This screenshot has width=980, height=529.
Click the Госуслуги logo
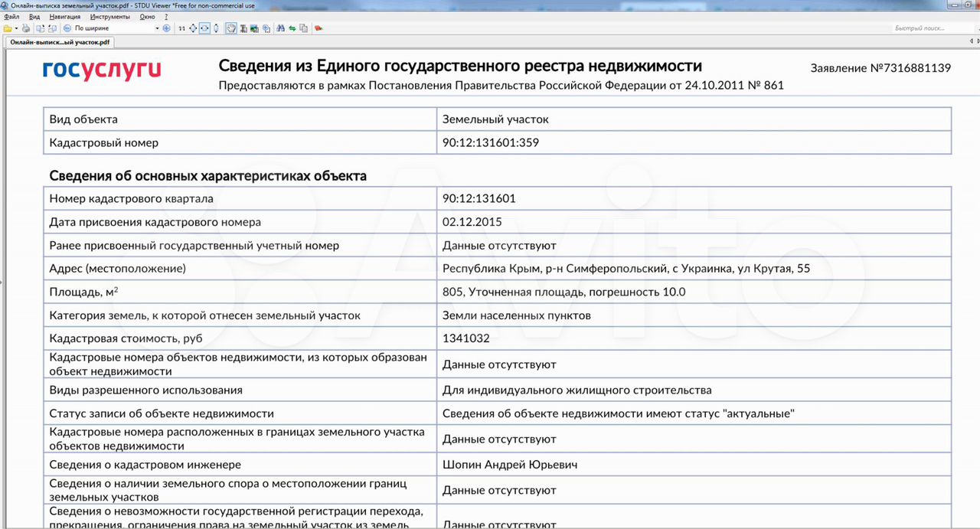pos(102,70)
